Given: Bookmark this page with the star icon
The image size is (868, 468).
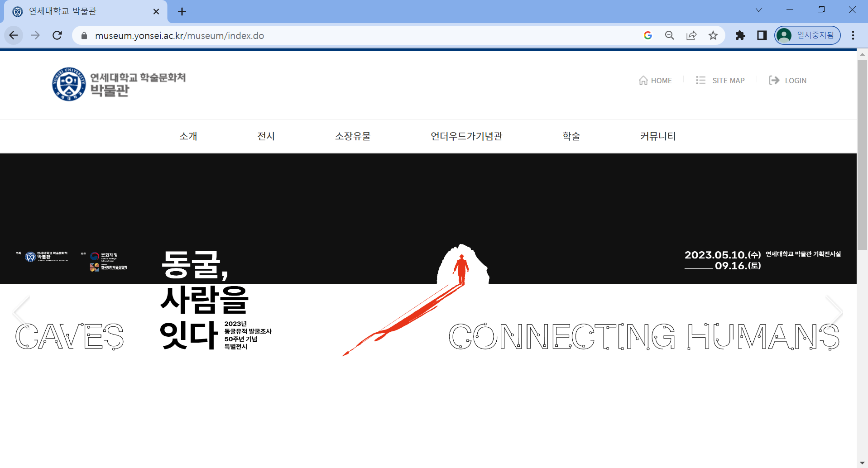Looking at the screenshot, I should [x=713, y=35].
